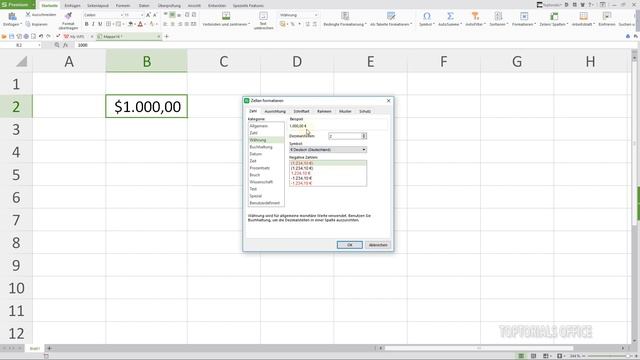640x360 pixels.
Task: Select Buchhaltung category in list
Action: 266,147
